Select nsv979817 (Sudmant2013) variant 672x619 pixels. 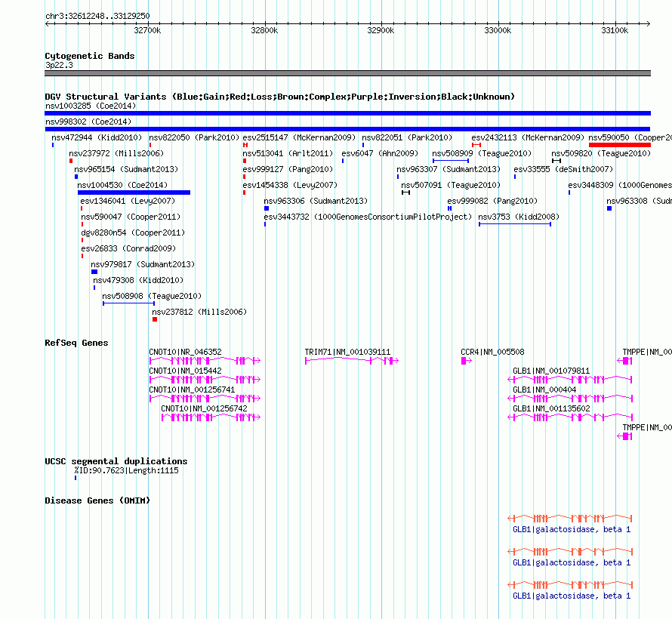[x=143, y=264]
